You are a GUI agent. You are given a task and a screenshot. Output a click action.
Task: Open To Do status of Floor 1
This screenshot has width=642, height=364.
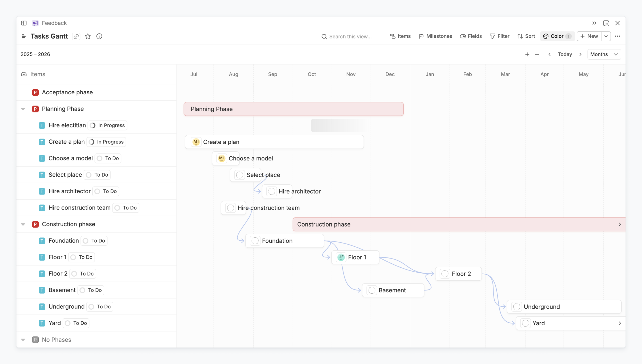coord(82,257)
